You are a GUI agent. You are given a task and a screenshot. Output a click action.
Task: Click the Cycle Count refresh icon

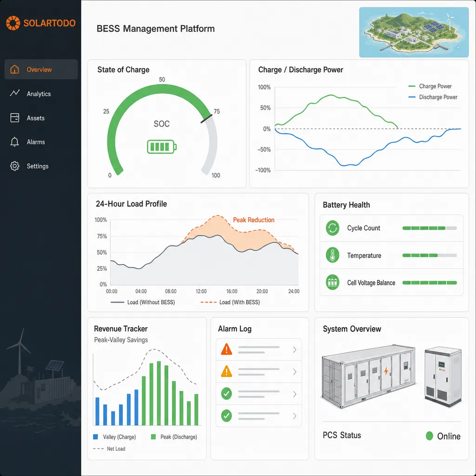click(x=332, y=228)
